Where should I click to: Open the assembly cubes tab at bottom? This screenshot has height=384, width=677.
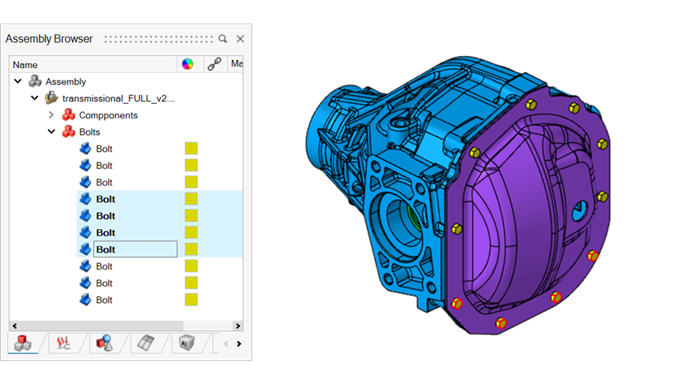[x=23, y=343]
